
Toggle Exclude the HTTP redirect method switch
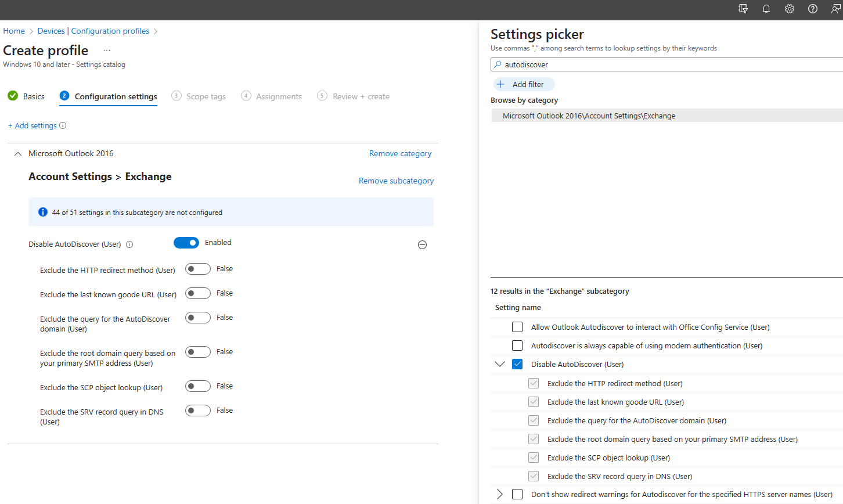click(x=198, y=269)
